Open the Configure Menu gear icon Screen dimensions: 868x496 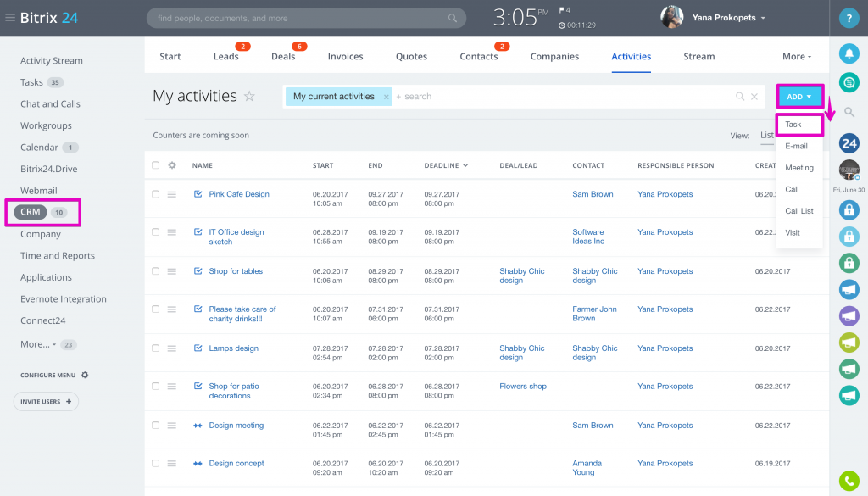[x=85, y=375]
